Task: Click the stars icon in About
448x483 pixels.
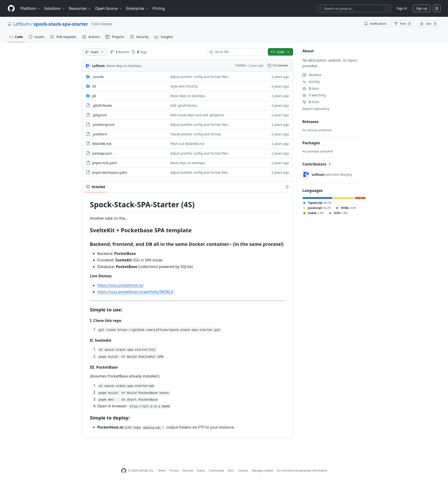Action: pyautogui.click(x=304, y=88)
